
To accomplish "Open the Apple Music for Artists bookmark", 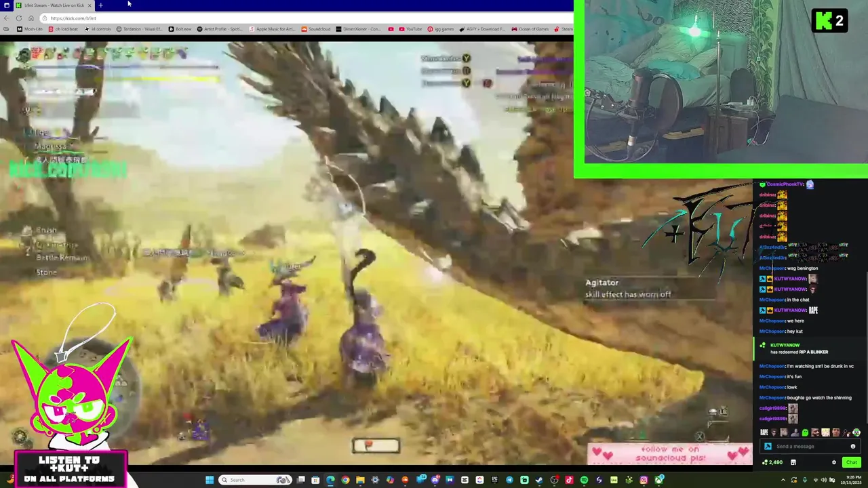I will click(272, 29).
